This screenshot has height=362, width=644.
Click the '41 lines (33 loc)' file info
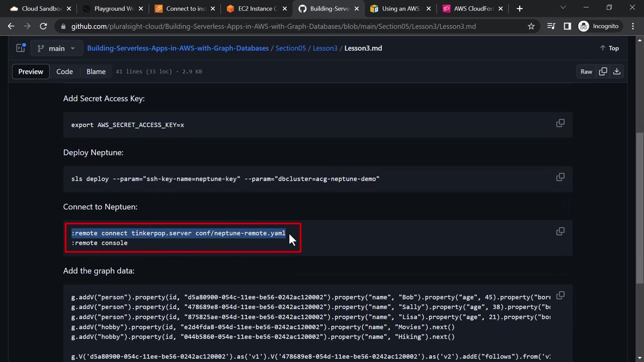[x=159, y=71]
